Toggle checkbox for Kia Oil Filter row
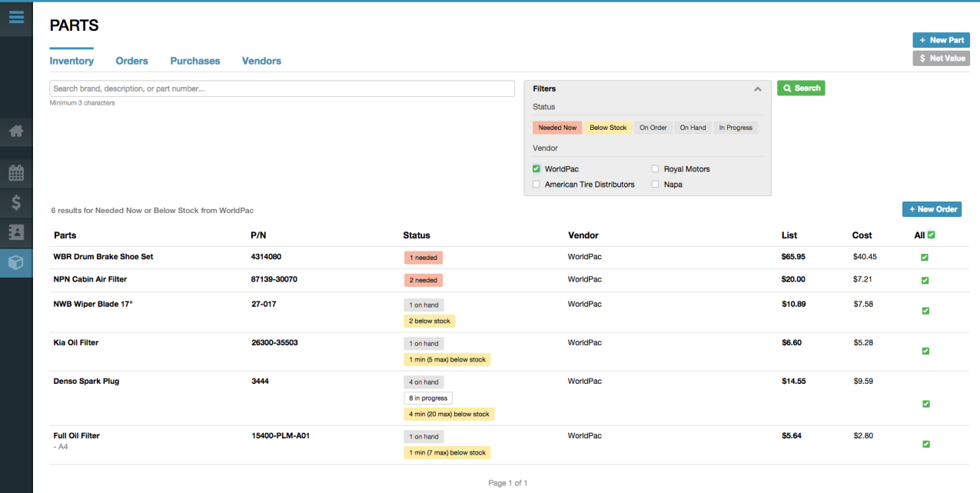980x493 pixels. point(925,351)
